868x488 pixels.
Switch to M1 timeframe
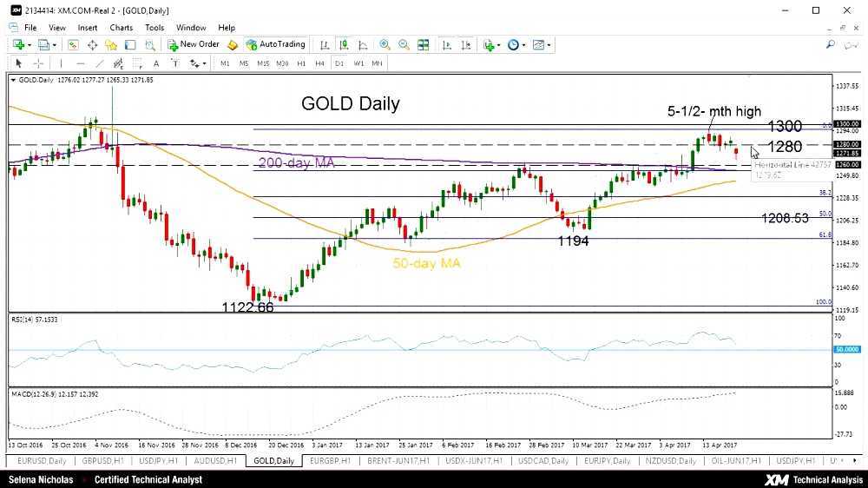click(x=225, y=63)
